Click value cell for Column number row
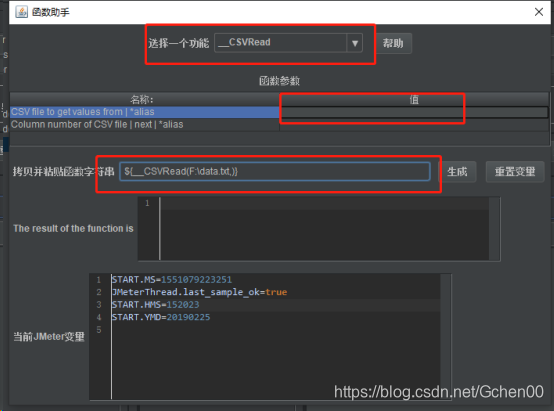 (414, 125)
